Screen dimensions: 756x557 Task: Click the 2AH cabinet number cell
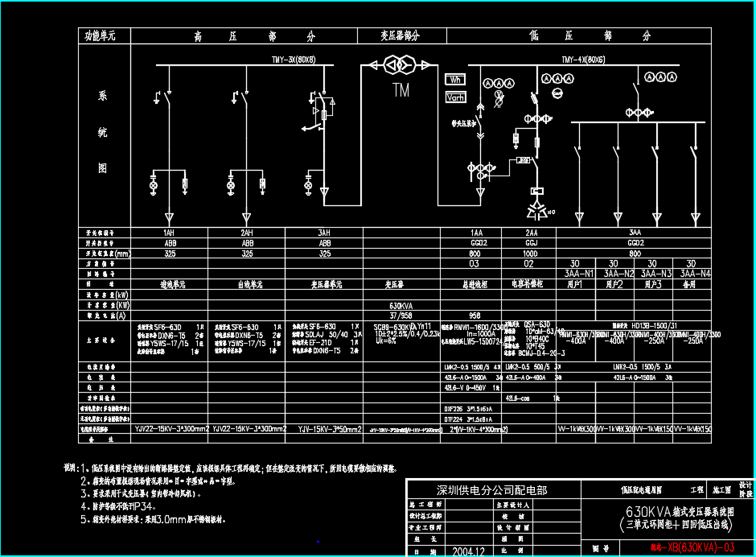coord(246,233)
